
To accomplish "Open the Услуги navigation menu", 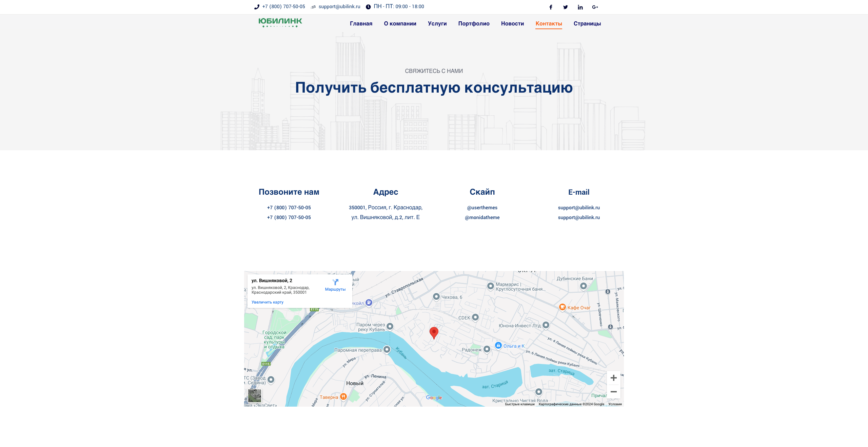I will (x=437, y=23).
